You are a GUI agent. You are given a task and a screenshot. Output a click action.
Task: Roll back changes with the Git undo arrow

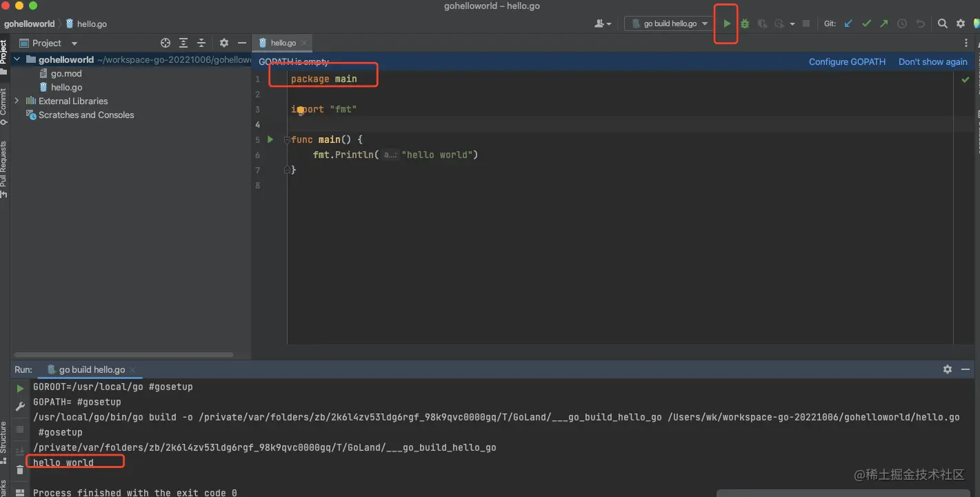[920, 23]
